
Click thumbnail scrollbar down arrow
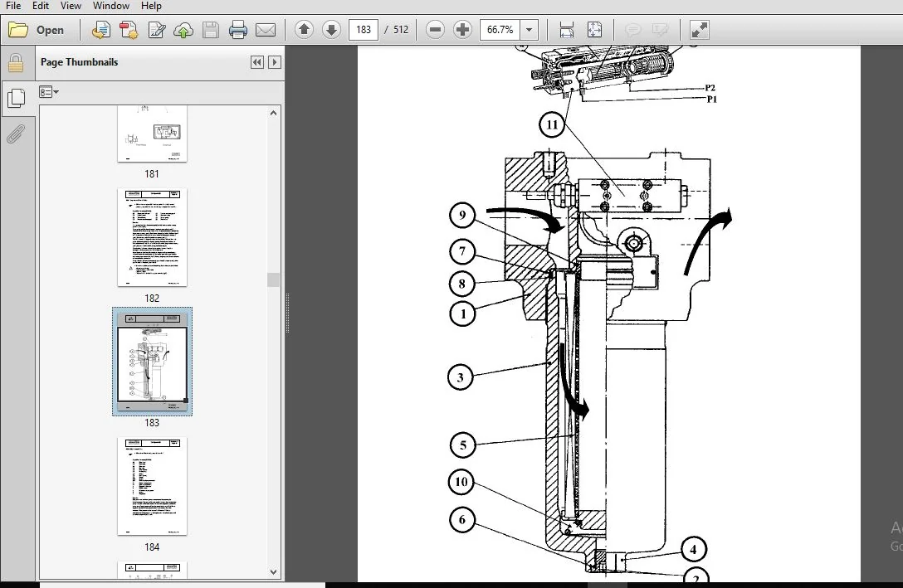point(274,572)
